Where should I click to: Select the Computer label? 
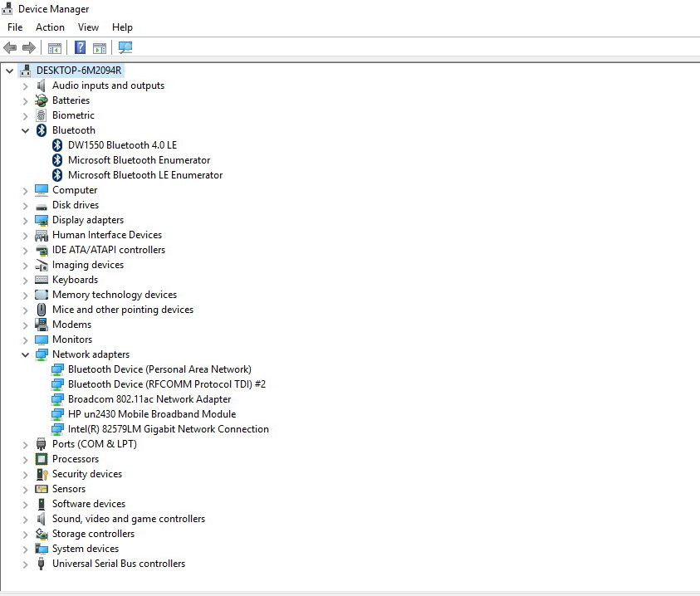click(75, 190)
